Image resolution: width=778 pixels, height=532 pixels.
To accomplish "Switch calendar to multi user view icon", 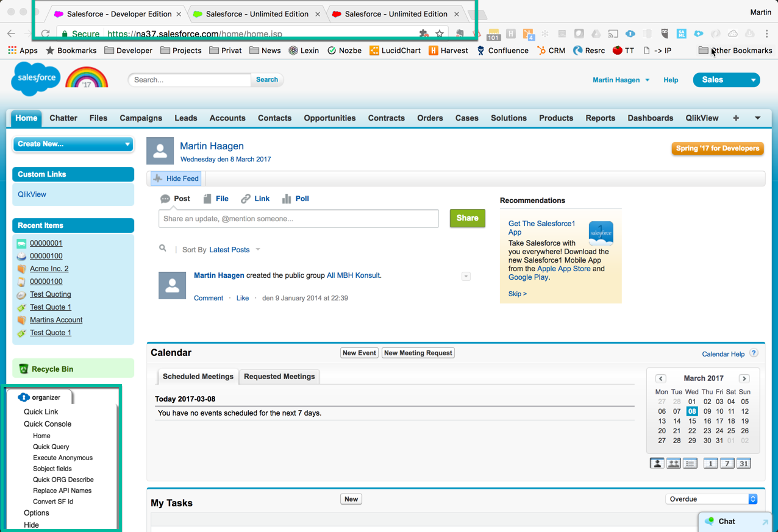I will [x=673, y=464].
